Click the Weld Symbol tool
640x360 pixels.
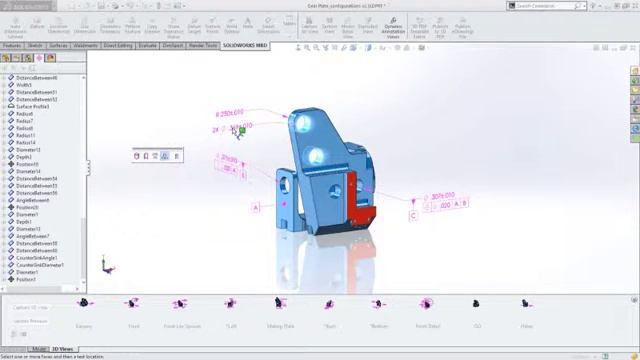231,26
